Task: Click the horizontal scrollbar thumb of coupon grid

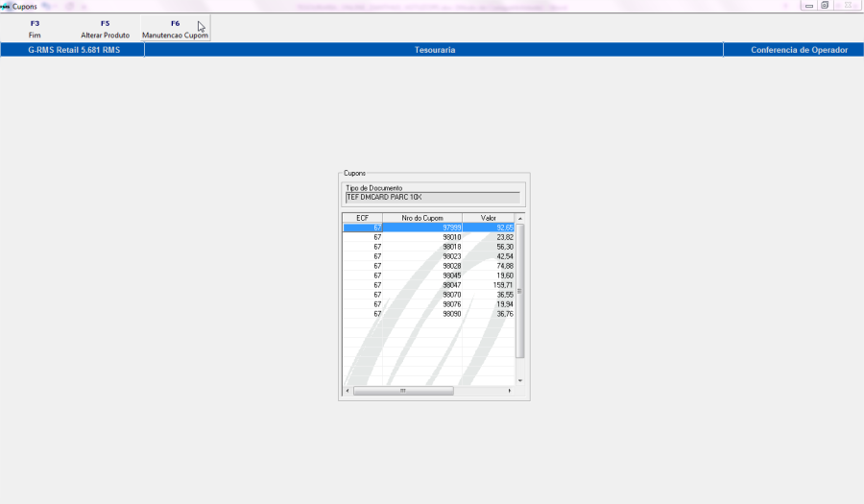Action: (403, 391)
